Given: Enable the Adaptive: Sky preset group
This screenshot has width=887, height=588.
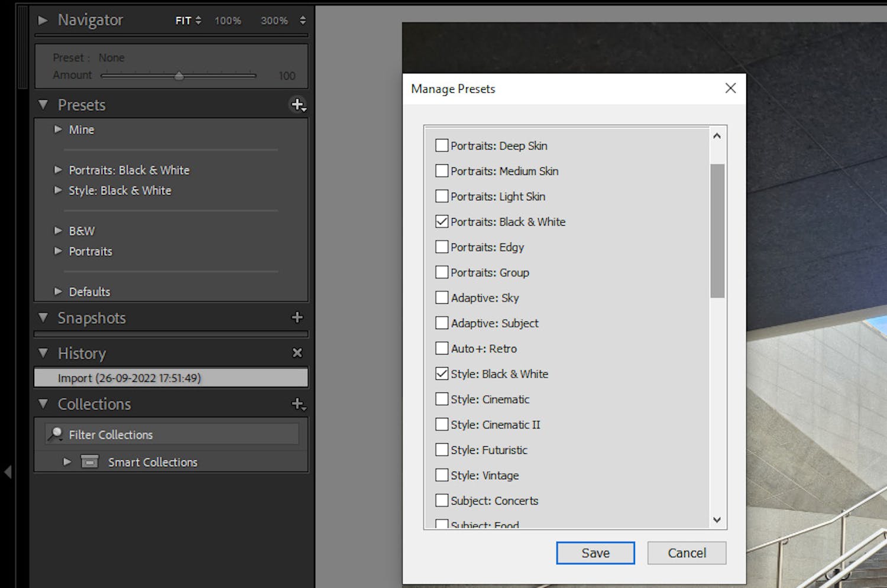Looking at the screenshot, I should pyautogui.click(x=442, y=297).
